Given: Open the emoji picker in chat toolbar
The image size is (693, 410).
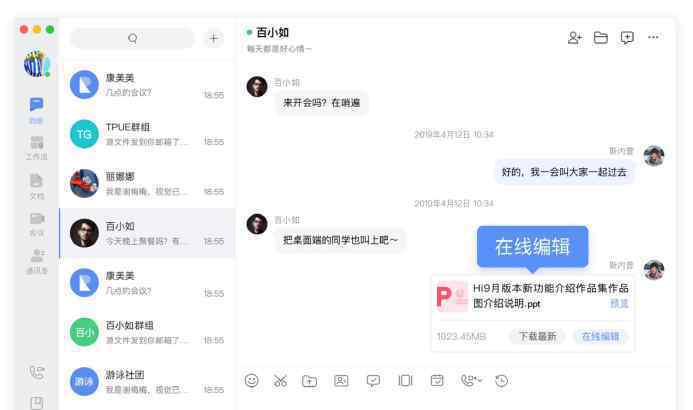Looking at the screenshot, I should (x=251, y=380).
